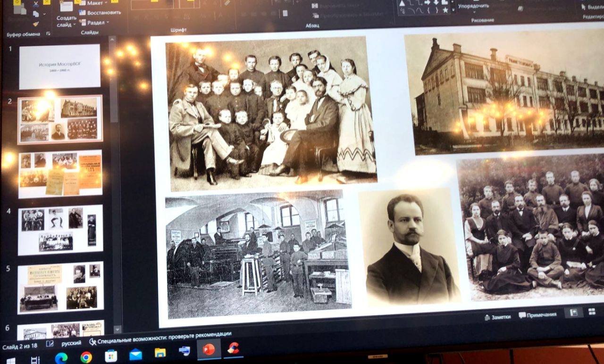The height and width of the screenshot is (364, 604).
Task: Click Слайд 2 из 18 status text
Action: [20, 347]
